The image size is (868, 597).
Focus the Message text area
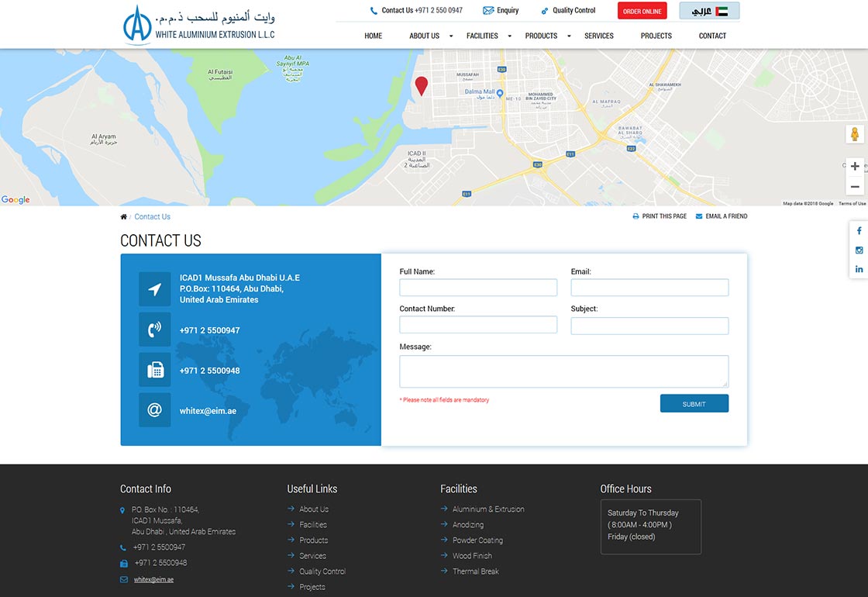click(564, 371)
